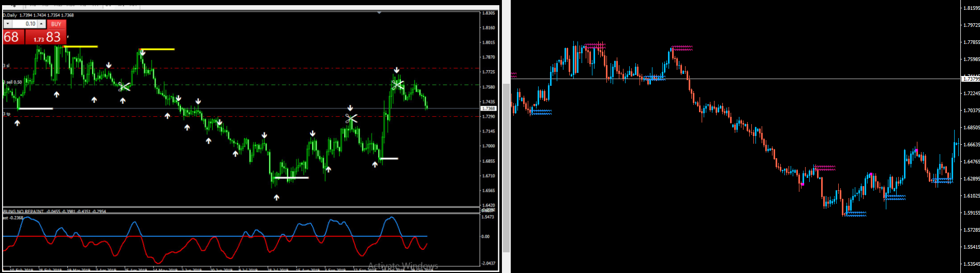The image size is (980, 273).
Task: Click the 0.10 lot volume field
Action: click(25, 24)
